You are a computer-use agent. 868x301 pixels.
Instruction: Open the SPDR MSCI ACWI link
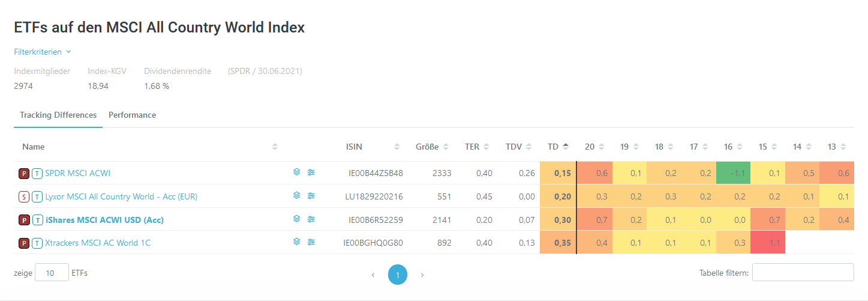click(78, 173)
